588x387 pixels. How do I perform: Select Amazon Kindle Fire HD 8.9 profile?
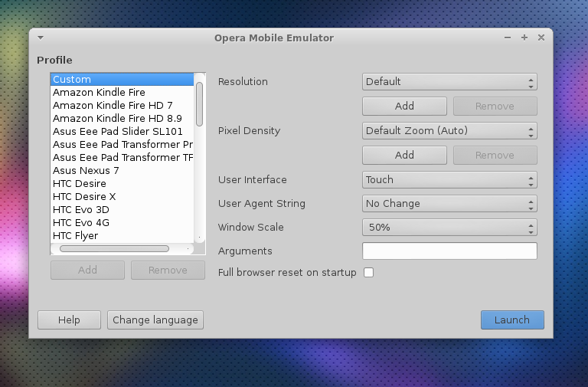pyautogui.click(x=122, y=119)
